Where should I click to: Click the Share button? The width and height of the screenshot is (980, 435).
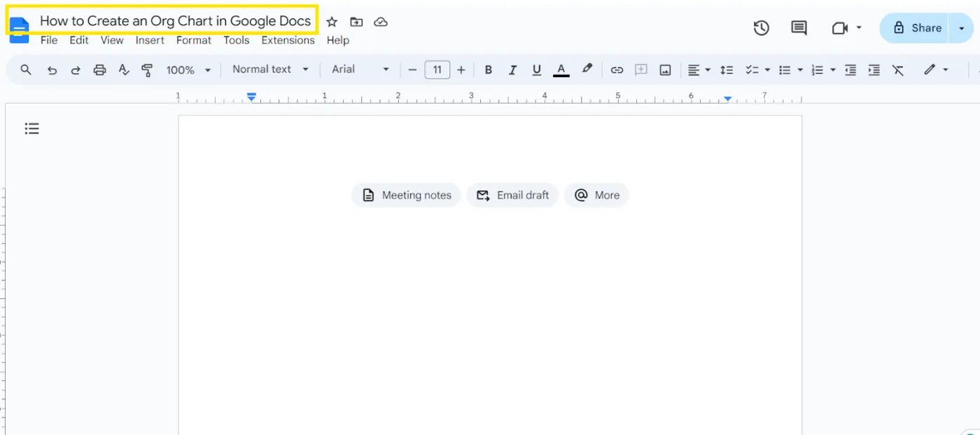coord(914,28)
